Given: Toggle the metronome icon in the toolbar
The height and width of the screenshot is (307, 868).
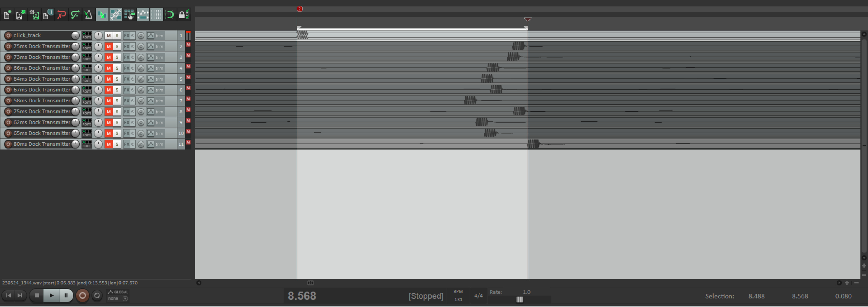Looking at the screenshot, I should 88,14.
